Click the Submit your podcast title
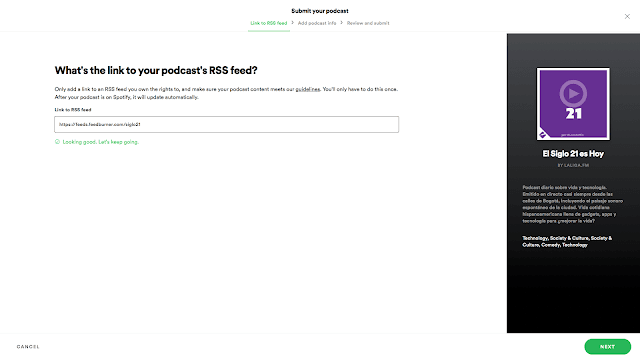The height and width of the screenshot is (360, 640). [320, 11]
